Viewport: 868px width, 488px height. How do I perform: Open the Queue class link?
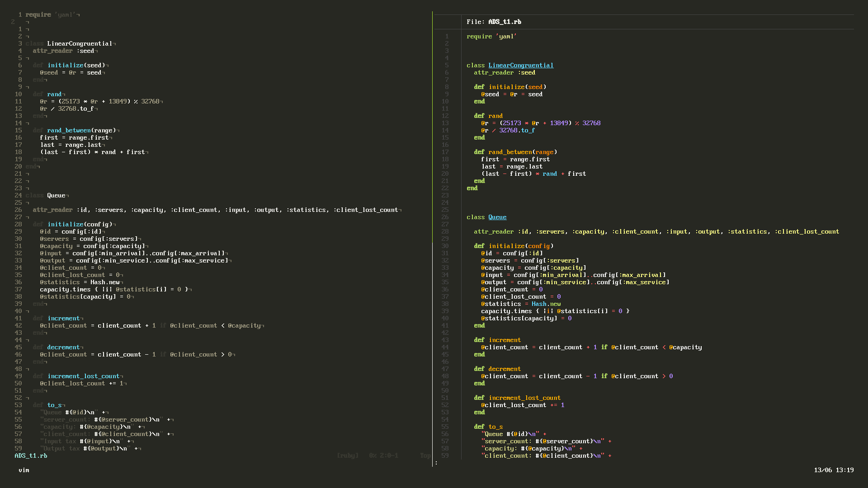pos(497,217)
